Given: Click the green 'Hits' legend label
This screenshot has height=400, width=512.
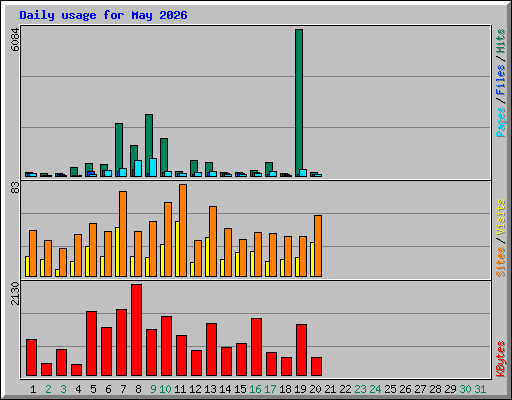Looking at the screenshot, I should [501, 41].
